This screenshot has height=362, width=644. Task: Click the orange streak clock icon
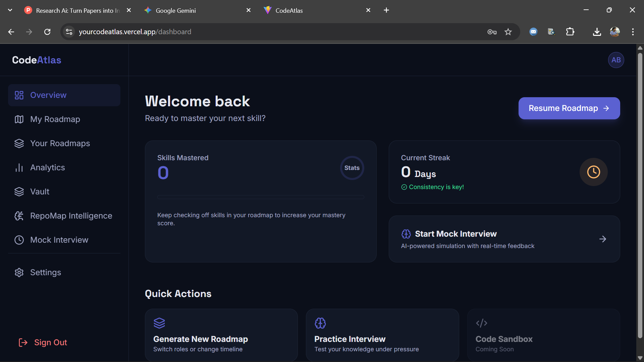[593, 172]
